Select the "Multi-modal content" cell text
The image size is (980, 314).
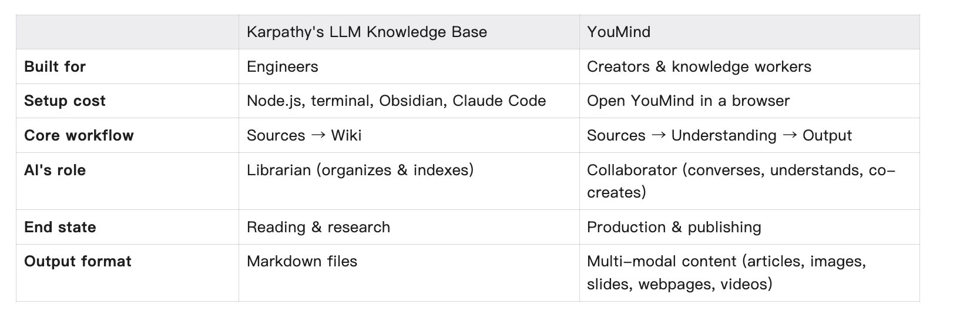coord(726,272)
